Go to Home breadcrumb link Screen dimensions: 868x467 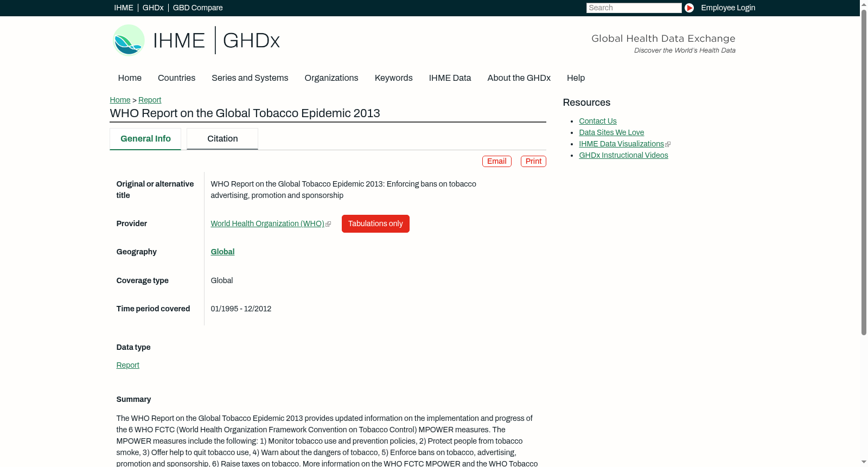tap(120, 100)
